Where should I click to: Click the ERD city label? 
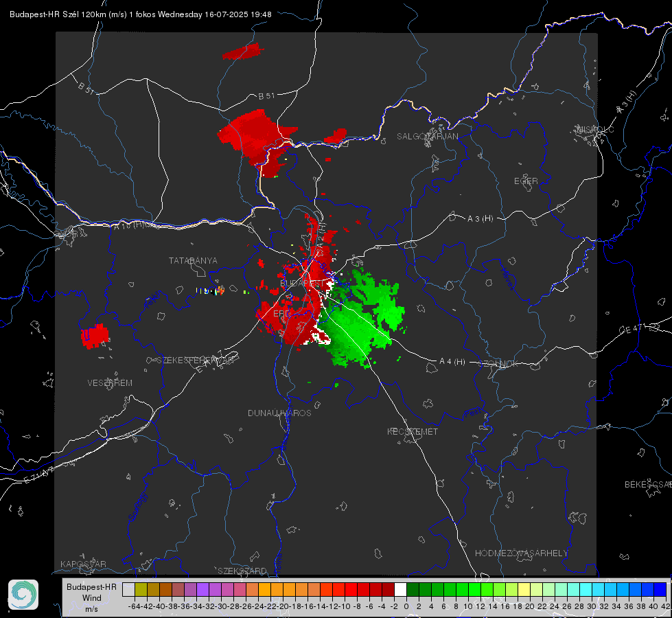[x=281, y=314]
